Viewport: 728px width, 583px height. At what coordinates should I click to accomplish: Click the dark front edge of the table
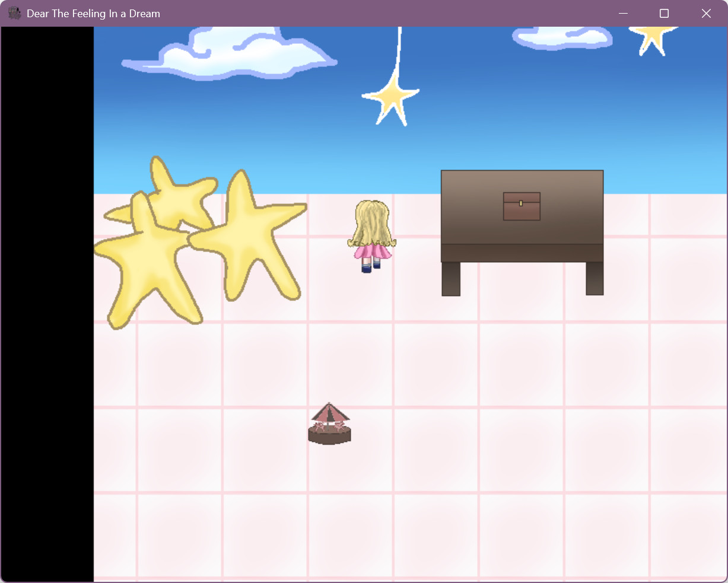(x=522, y=253)
